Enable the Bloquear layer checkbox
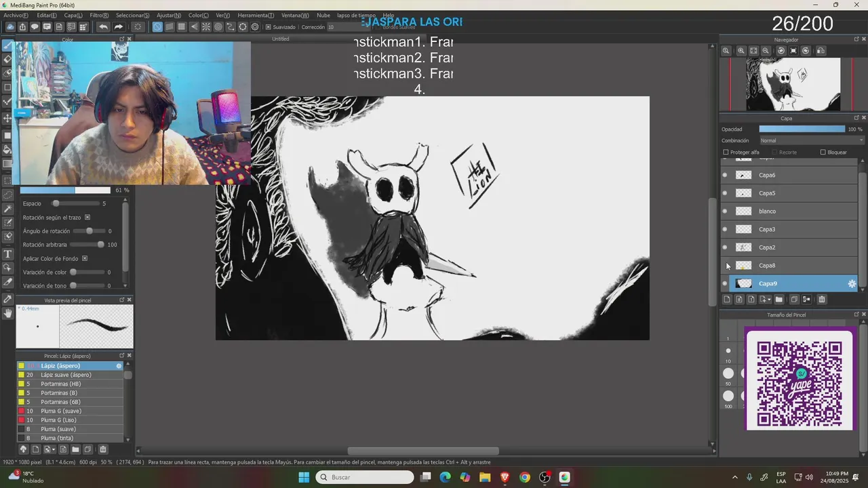Viewport: 868px width, 488px height. pyautogui.click(x=823, y=152)
